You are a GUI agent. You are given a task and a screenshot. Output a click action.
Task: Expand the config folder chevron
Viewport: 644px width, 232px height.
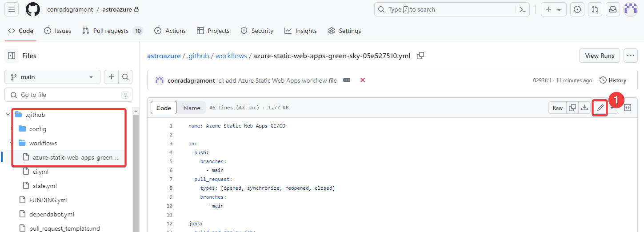point(12,129)
